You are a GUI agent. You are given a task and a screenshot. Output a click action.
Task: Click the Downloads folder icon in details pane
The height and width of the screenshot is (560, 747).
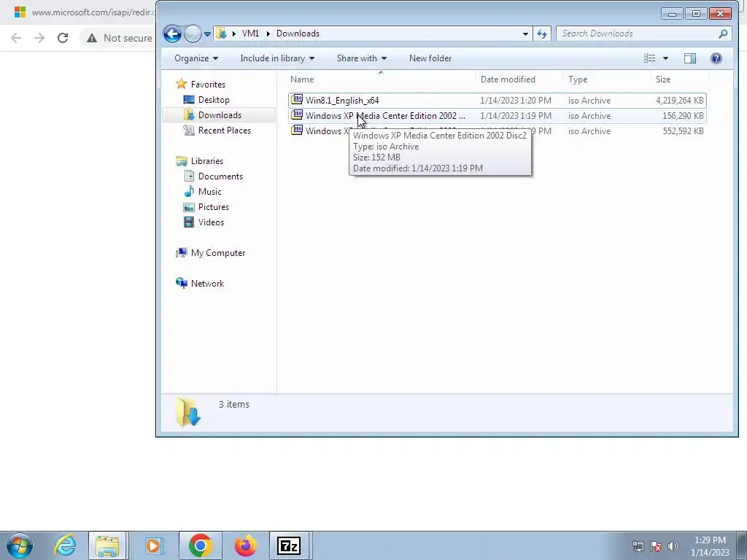(188, 412)
